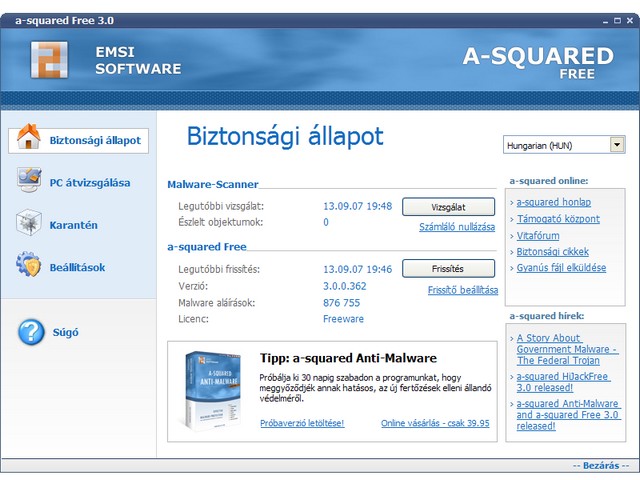Click the Számláló nullázása link
Image resolution: width=640 pixels, height=480 pixels.
pyautogui.click(x=457, y=227)
